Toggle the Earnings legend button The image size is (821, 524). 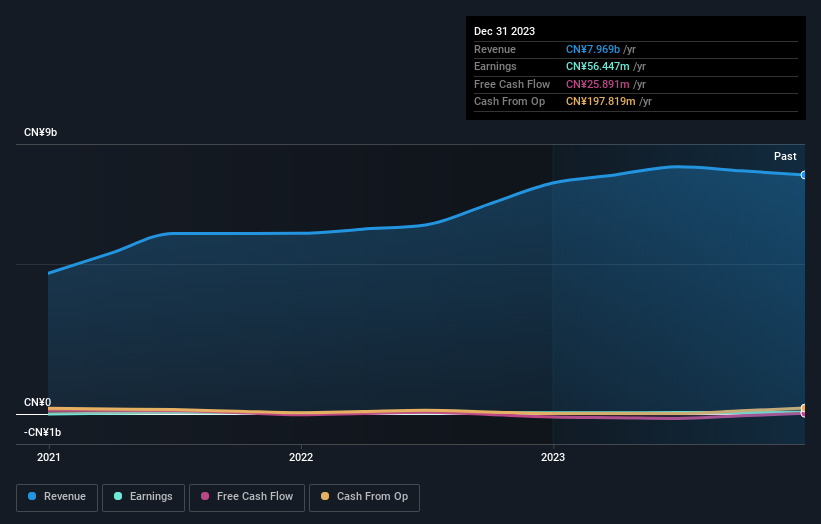coord(143,497)
